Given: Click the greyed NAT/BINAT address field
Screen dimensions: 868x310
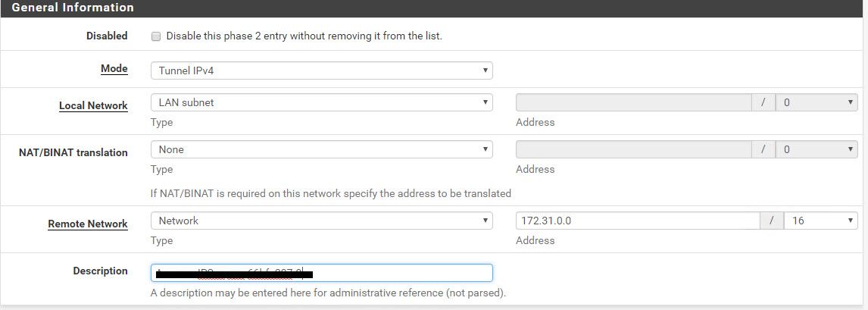Looking at the screenshot, I should tap(634, 149).
